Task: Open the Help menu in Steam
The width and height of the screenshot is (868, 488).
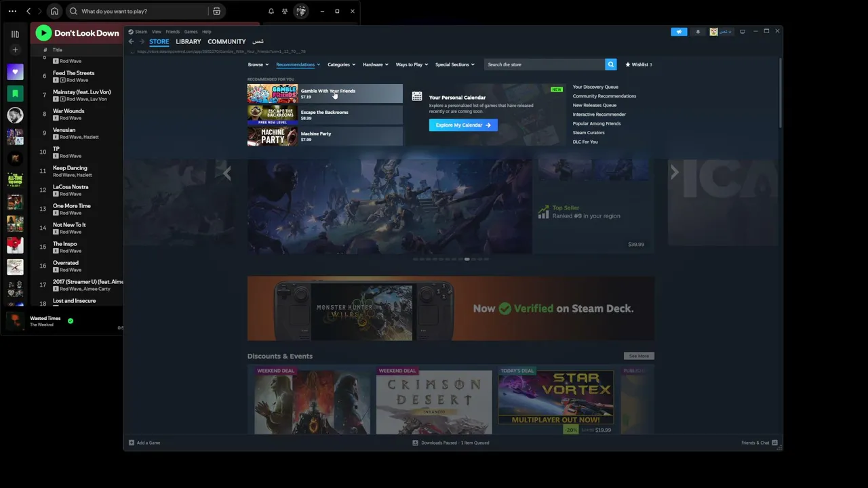Action: tap(207, 32)
